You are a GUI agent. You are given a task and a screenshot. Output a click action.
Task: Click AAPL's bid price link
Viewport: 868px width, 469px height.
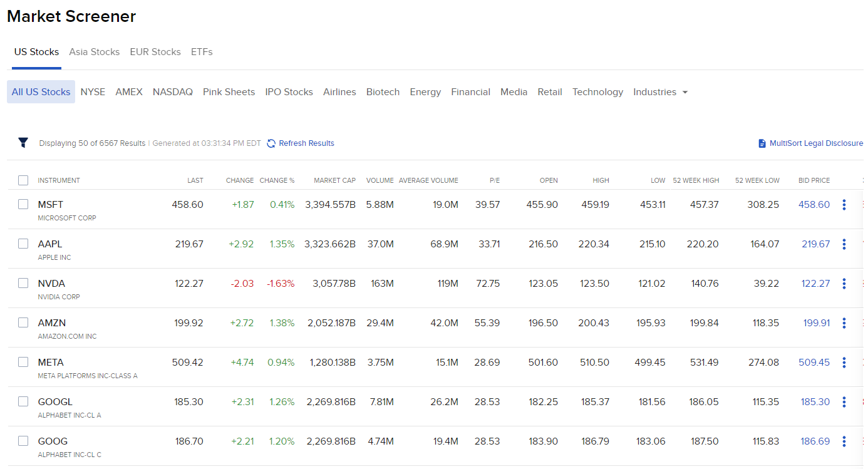[814, 244]
